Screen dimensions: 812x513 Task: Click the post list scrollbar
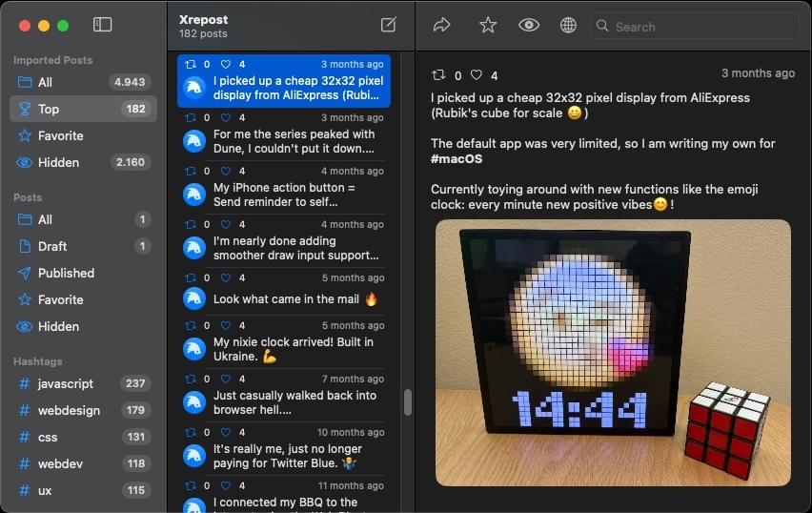[x=408, y=402]
